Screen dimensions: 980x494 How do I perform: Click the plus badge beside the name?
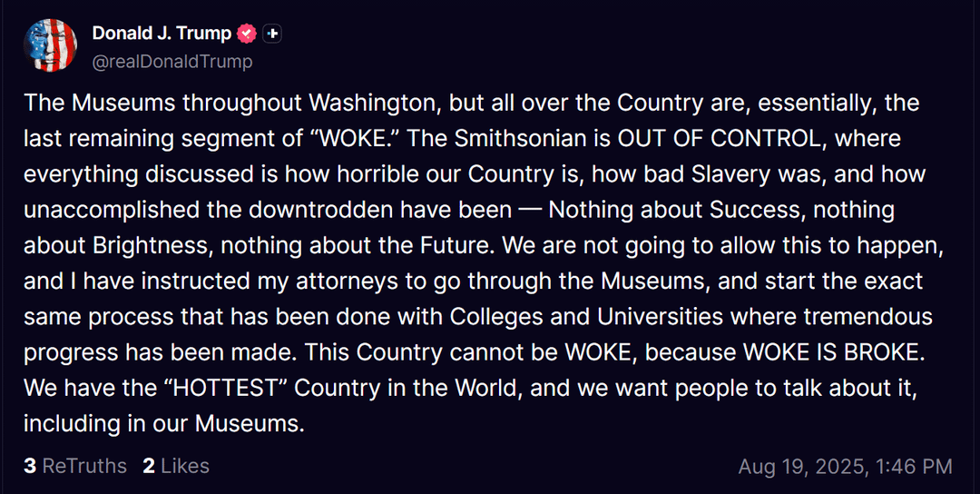click(271, 33)
